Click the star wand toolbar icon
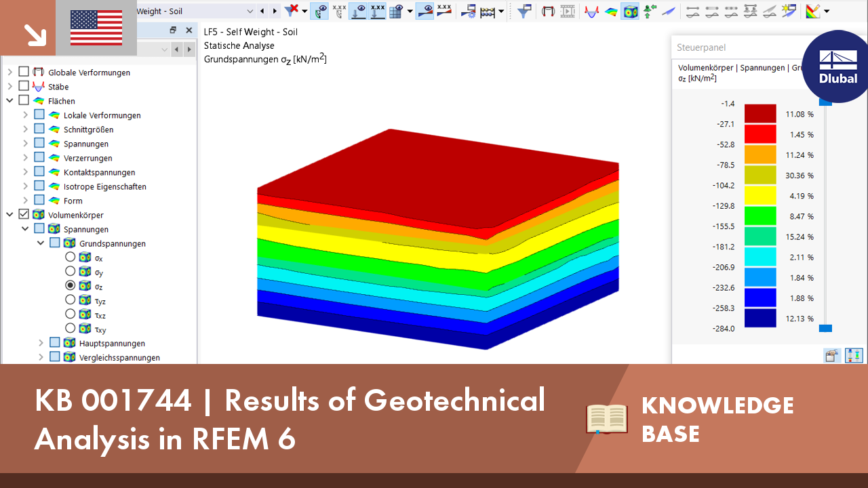 coord(789,11)
